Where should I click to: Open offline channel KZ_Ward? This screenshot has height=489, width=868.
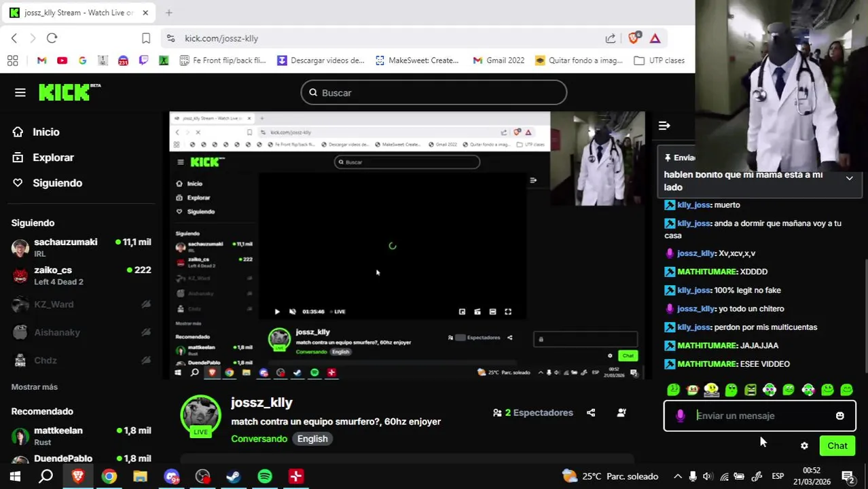tap(81, 304)
